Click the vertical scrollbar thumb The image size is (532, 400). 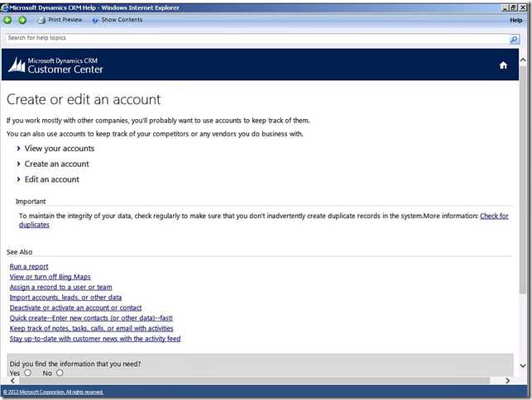tap(523, 179)
